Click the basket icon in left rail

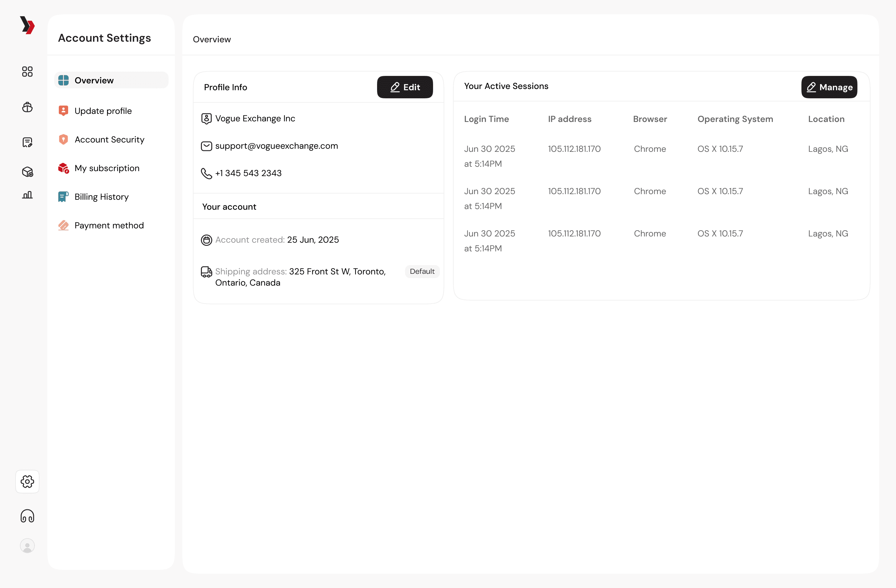coord(27,107)
